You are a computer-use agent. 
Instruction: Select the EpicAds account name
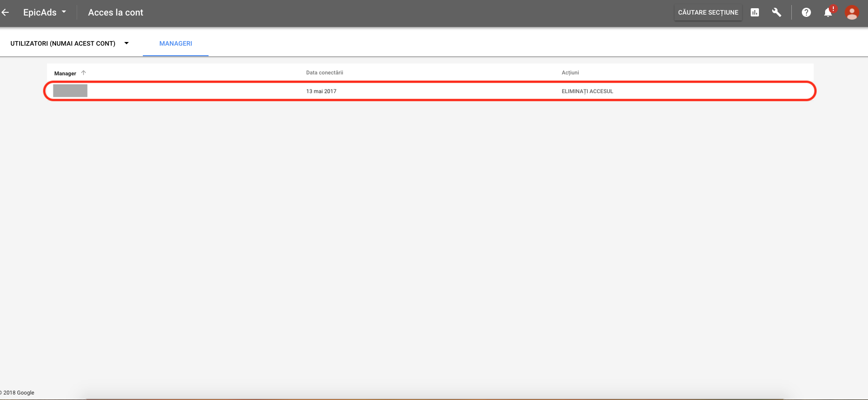tap(40, 12)
